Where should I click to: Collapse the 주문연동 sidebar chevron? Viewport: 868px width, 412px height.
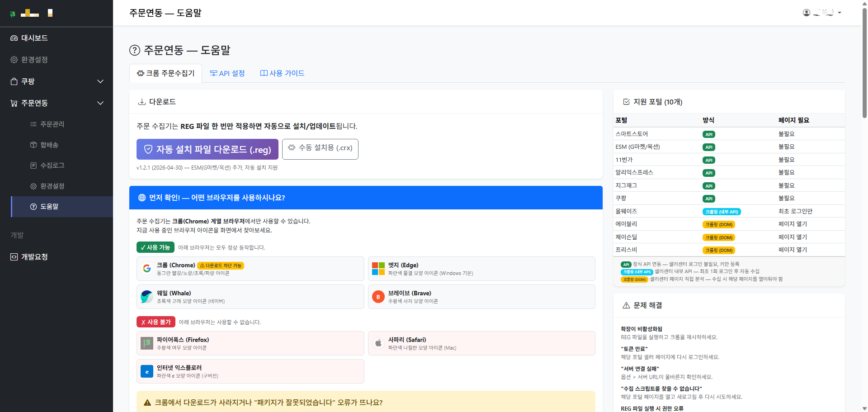[100, 103]
